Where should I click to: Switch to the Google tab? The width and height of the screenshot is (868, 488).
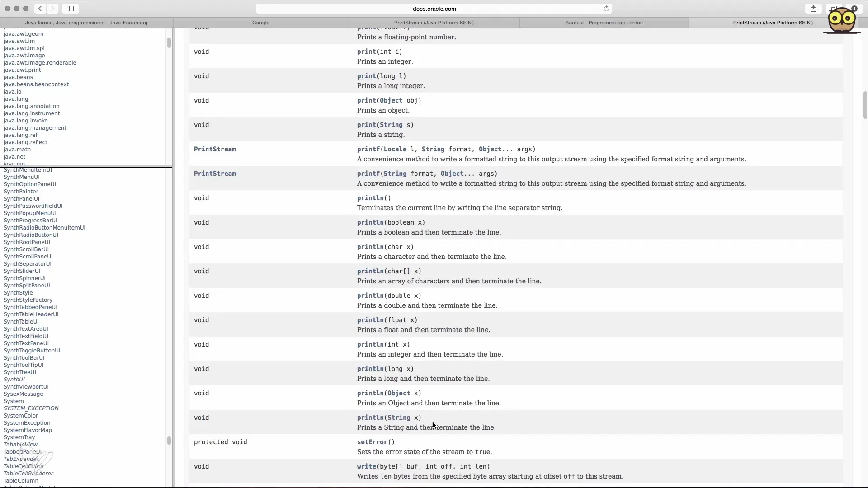[260, 23]
